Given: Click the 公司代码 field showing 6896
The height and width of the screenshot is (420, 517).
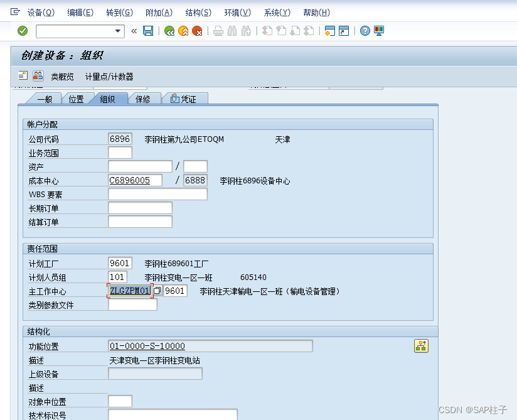Looking at the screenshot, I should coord(120,139).
